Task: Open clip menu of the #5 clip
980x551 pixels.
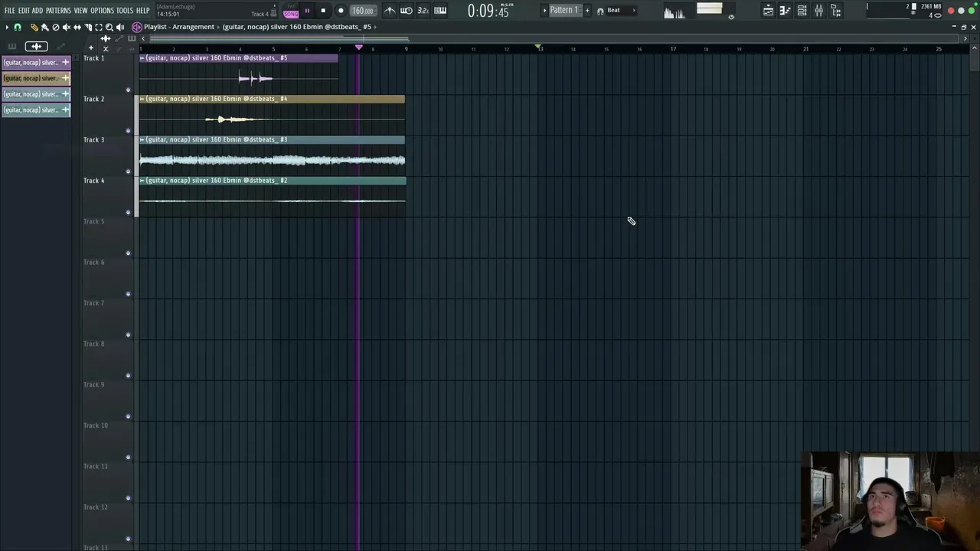Action: [142, 58]
